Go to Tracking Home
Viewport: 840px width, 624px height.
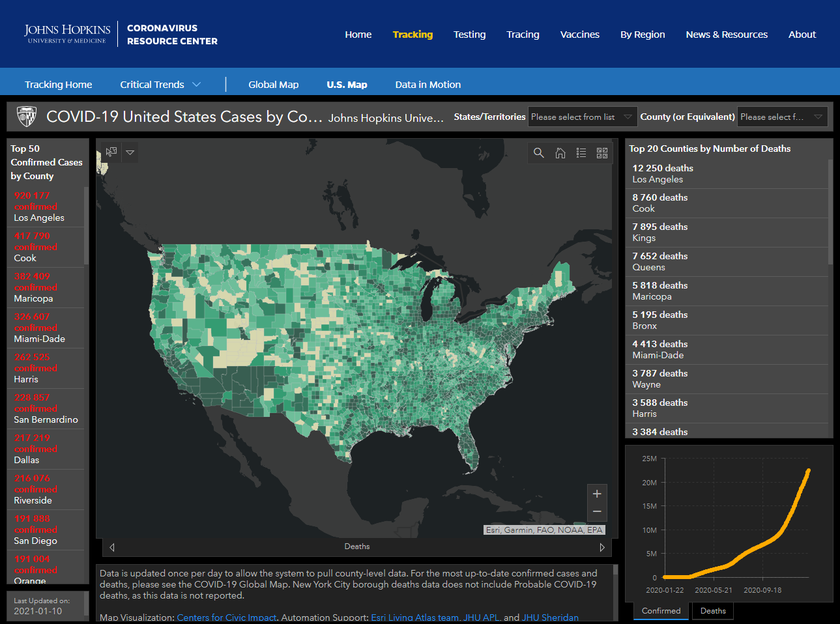[59, 85]
